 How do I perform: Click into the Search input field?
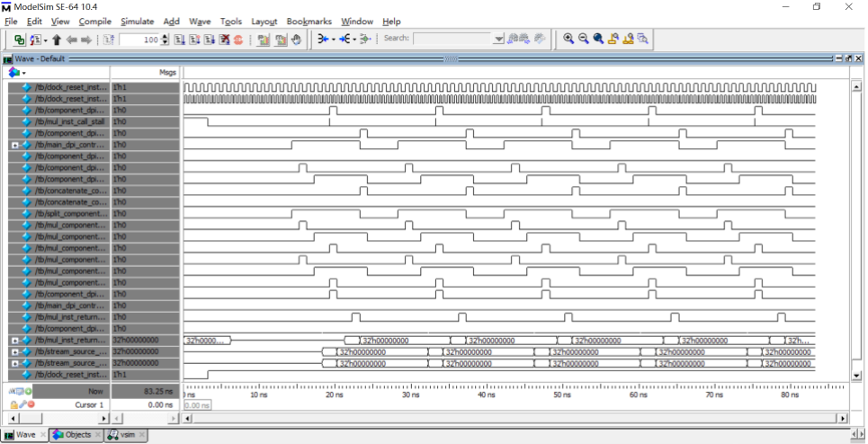[x=452, y=38]
